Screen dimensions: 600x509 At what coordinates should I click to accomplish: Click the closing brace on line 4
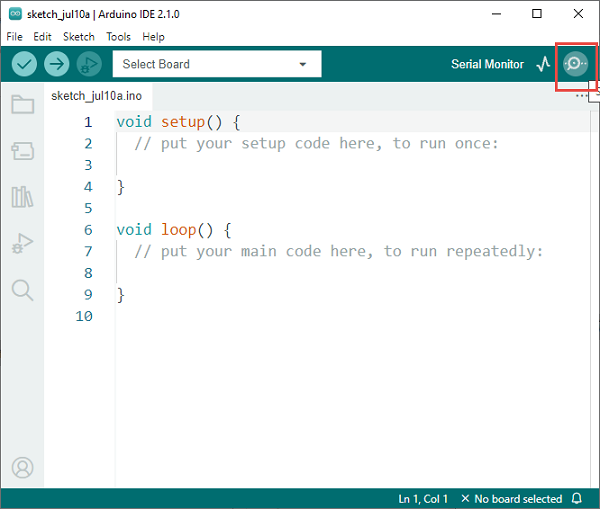point(121,187)
